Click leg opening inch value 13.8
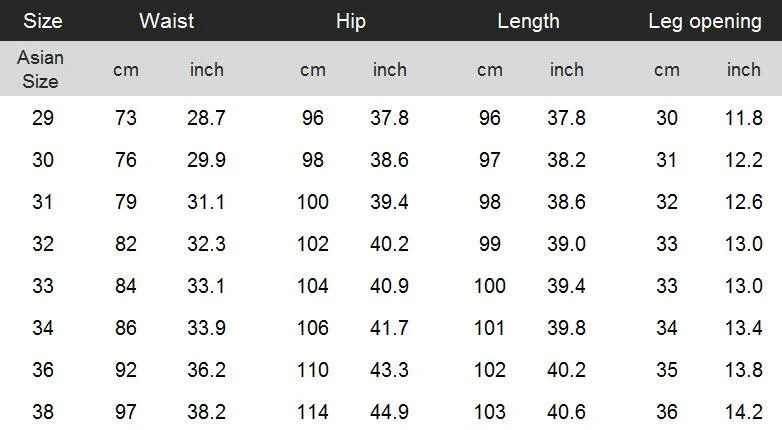Screen dimensions: 782x430 744,370
